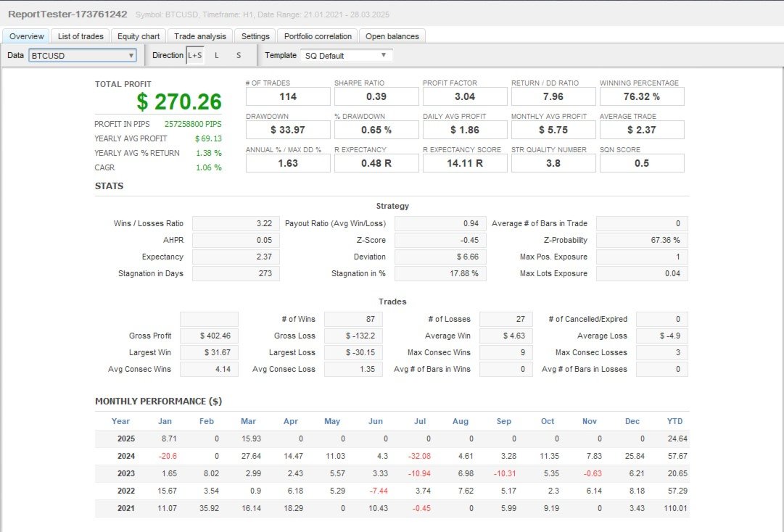Click the Gross Loss value $ -132.2
Viewport: 784px width, 532px height.
pos(353,336)
